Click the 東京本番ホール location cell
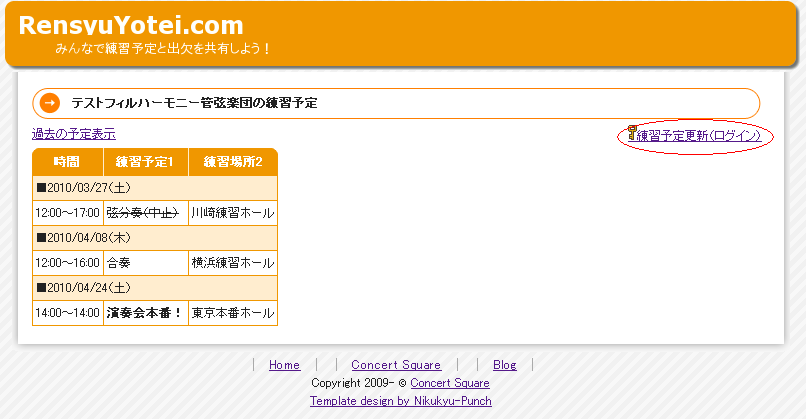 [231, 313]
